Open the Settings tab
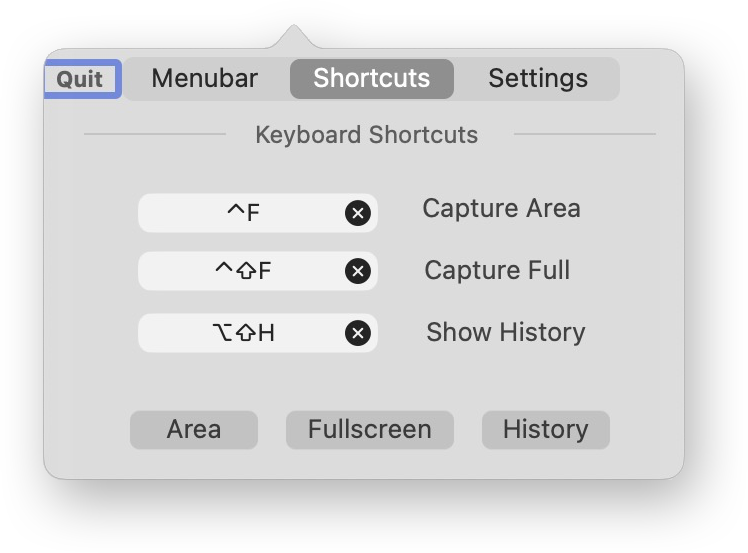This screenshot has height=553, width=748. click(x=537, y=79)
